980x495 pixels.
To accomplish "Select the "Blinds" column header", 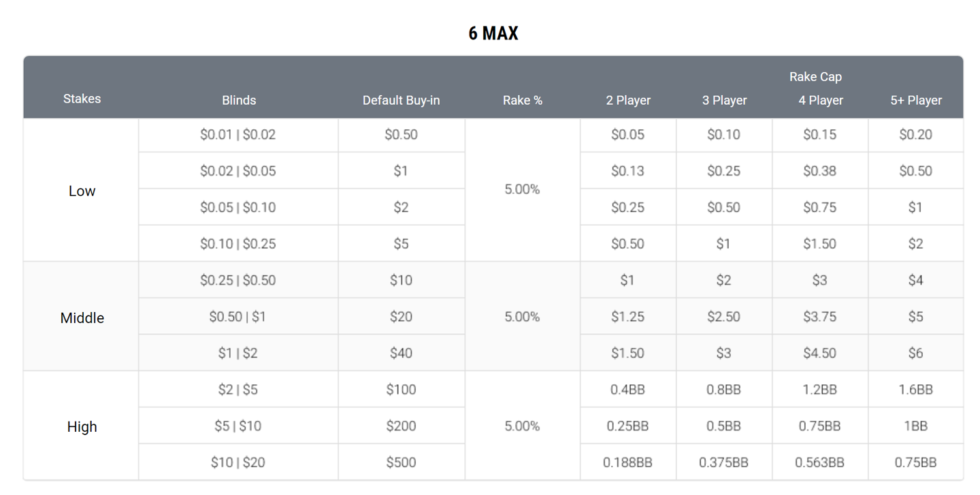I will tap(239, 100).
